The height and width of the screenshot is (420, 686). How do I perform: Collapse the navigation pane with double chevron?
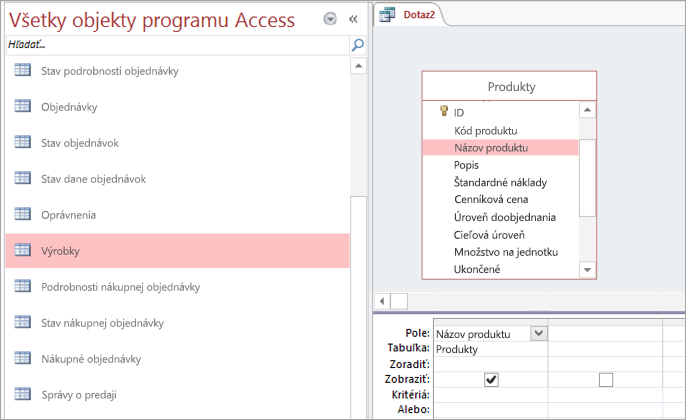[x=353, y=19]
